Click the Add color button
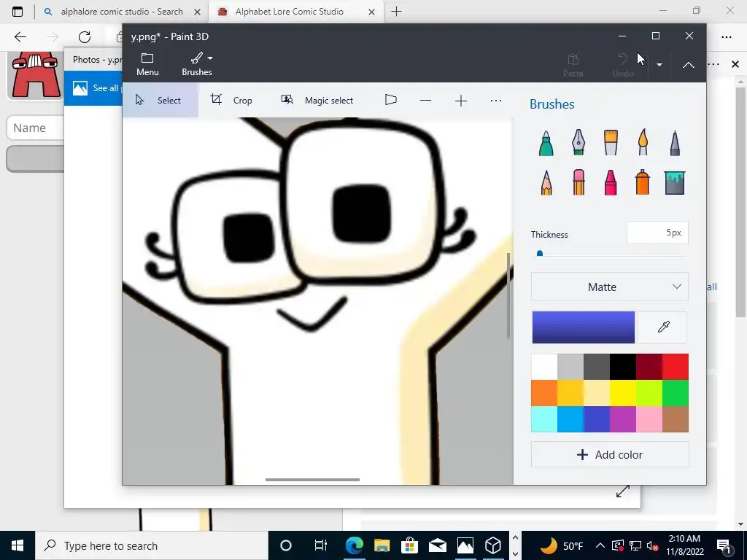Viewport: 747px width, 560px height. (609, 455)
